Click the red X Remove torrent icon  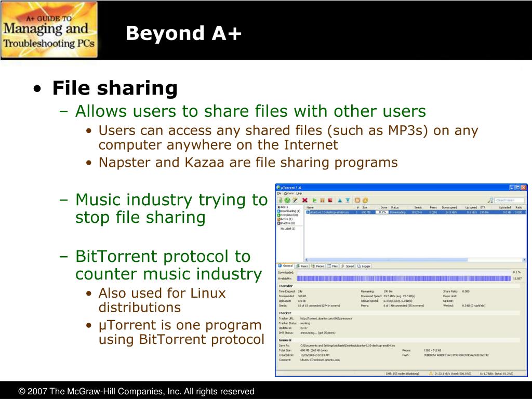click(304, 201)
